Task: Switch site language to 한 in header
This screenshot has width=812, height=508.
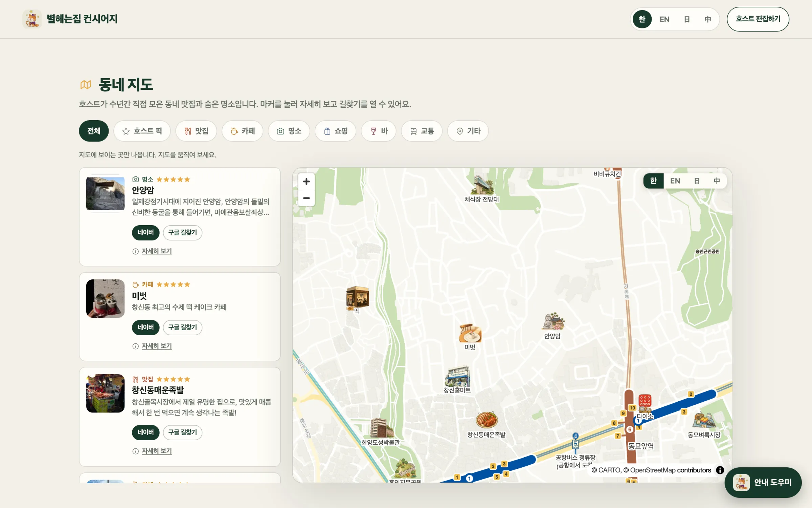Action: click(642, 19)
